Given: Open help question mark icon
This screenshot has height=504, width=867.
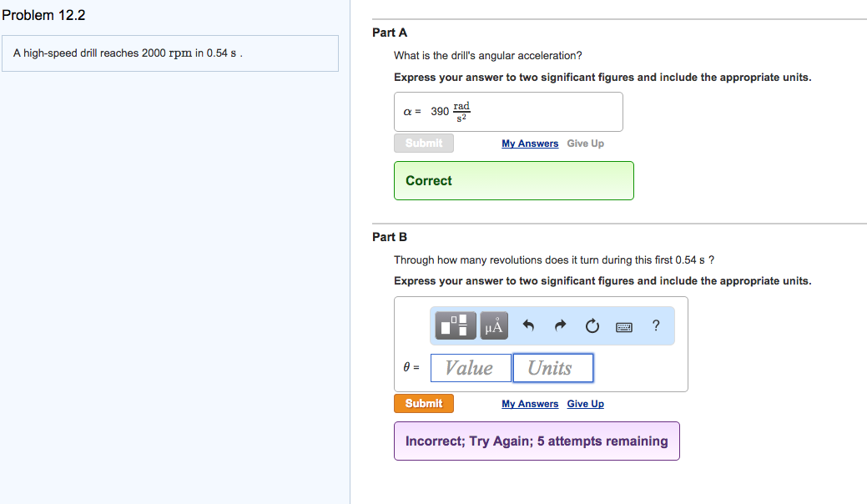Looking at the screenshot, I should coord(656,325).
